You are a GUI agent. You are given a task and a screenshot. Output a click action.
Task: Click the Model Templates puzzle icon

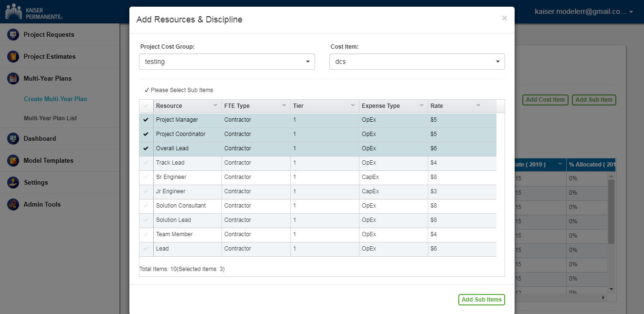point(13,160)
